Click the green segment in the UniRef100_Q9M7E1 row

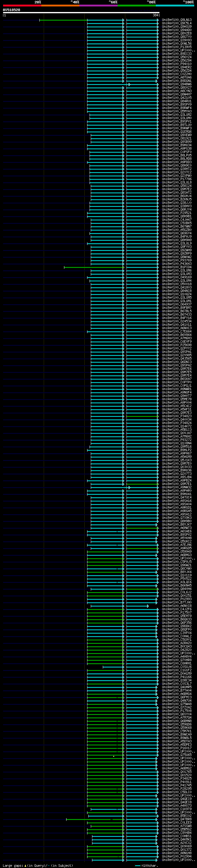tap(142, 484)
